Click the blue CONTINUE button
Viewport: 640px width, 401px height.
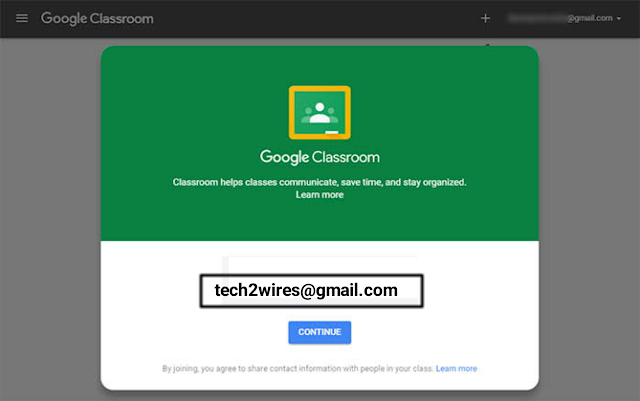(320, 332)
